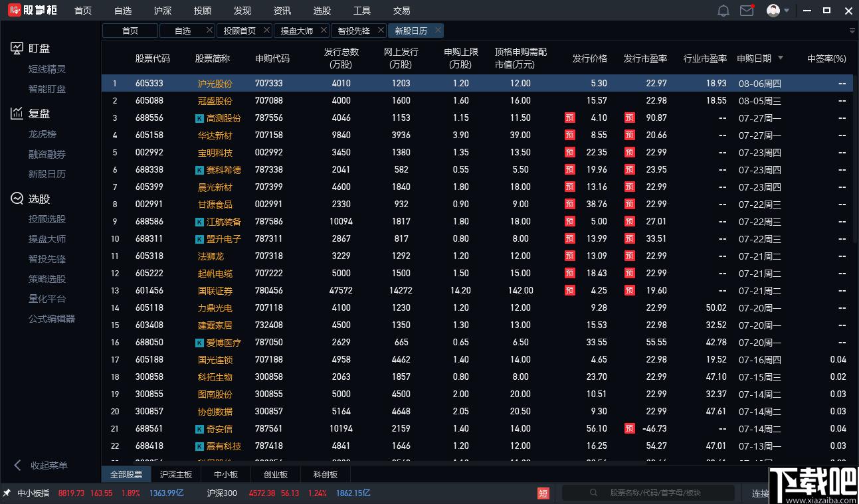Sort by 发行价格 column header
859x504 pixels.
point(590,58)
